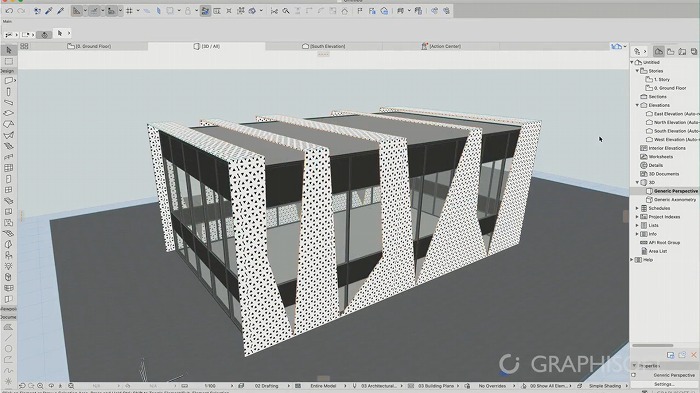Select the Curtain Wall tool
The image size is (700, 393).
[x=8, y=168]
